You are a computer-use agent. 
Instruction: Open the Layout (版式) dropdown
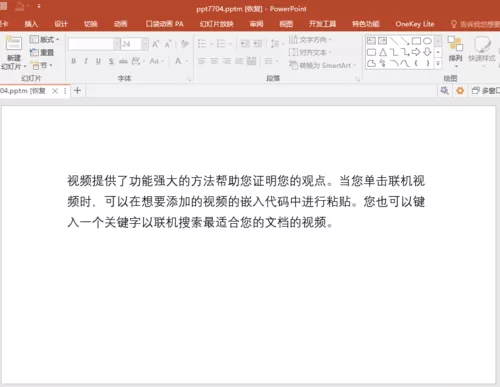44,40
